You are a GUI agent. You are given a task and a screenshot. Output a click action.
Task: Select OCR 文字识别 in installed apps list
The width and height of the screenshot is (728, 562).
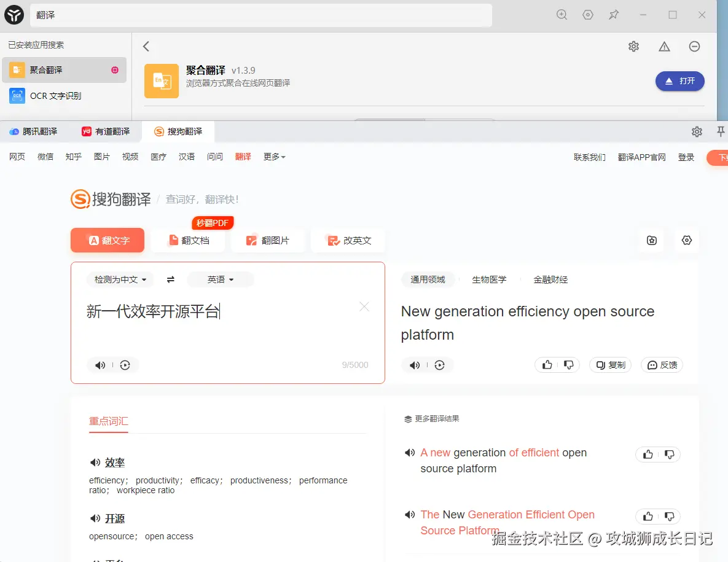(x=64, y=96)
